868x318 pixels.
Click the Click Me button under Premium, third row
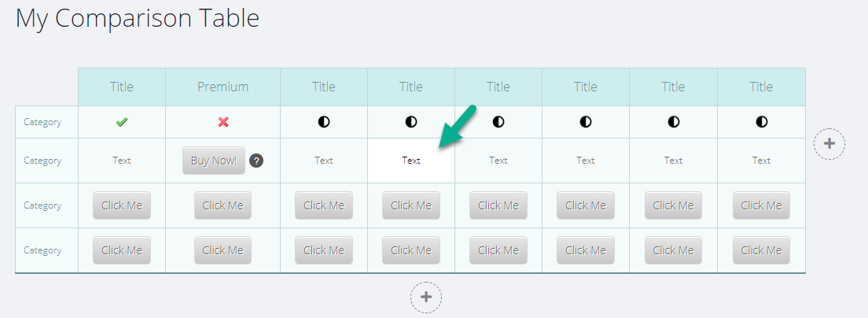pos(223,205)
